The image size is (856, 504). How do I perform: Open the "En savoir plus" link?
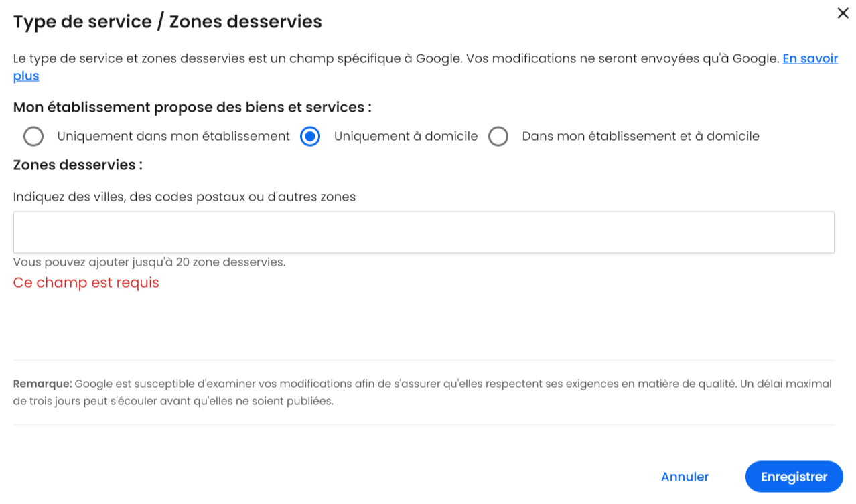click(810, 59)
